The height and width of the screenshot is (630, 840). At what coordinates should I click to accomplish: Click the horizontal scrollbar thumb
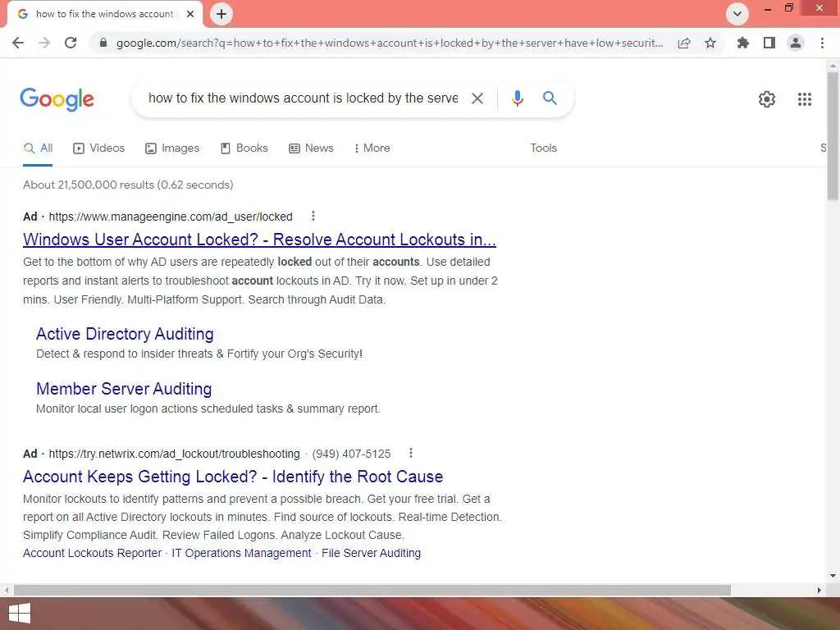[372, 590]
